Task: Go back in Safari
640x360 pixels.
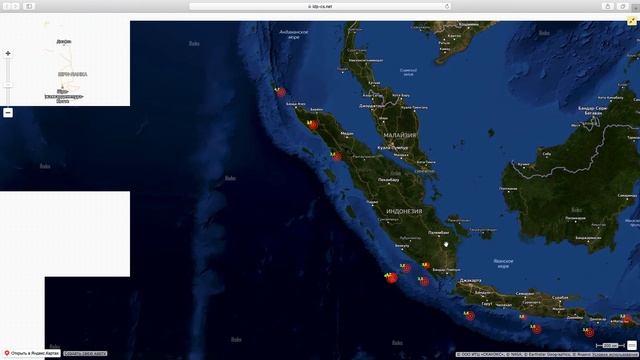Action: [x=7, y=6]
